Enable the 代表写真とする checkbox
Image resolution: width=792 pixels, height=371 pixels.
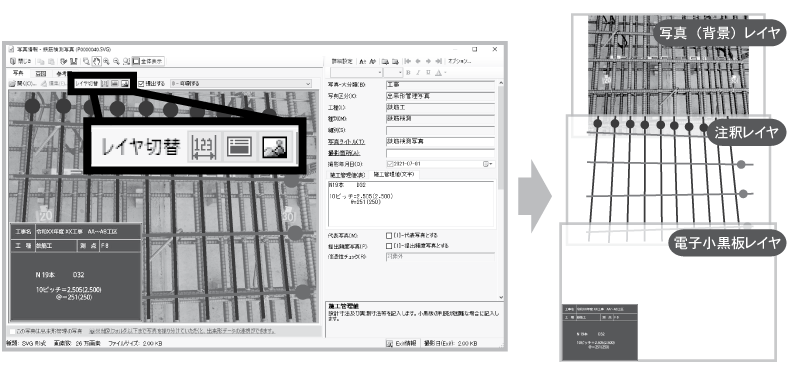pos(389,235)
